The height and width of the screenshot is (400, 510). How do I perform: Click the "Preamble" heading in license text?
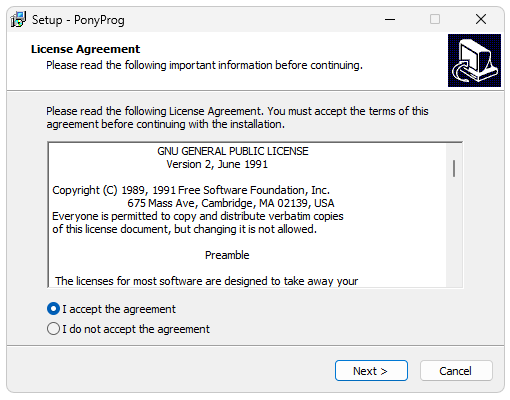[x=227, y=255]
